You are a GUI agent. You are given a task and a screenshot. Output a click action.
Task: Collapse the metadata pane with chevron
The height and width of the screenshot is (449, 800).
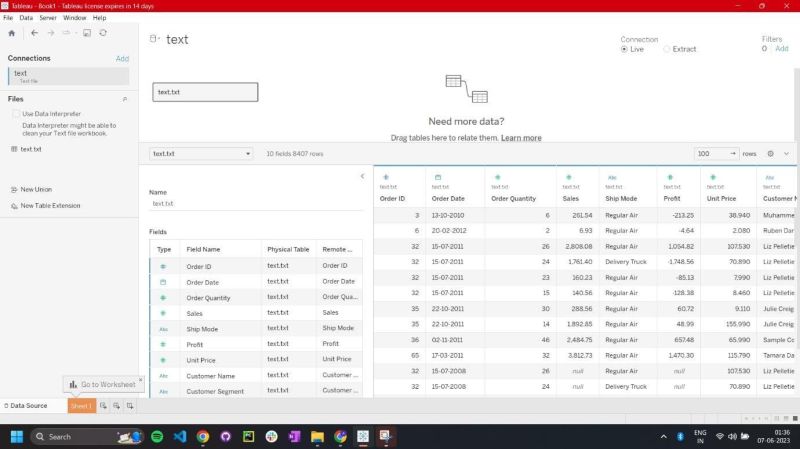point(362,176)
